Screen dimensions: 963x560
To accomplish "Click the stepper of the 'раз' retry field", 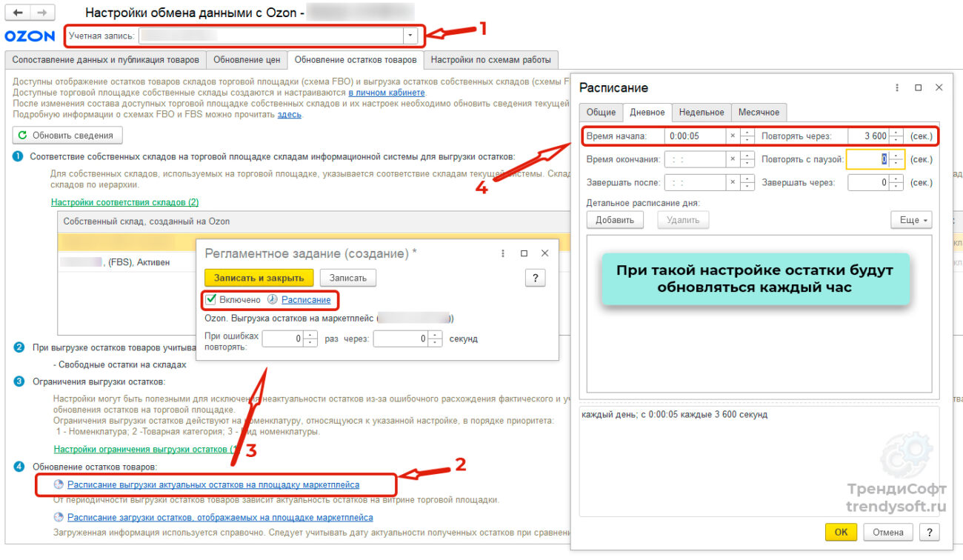I will pyautogui.click(x=310, y=339).
